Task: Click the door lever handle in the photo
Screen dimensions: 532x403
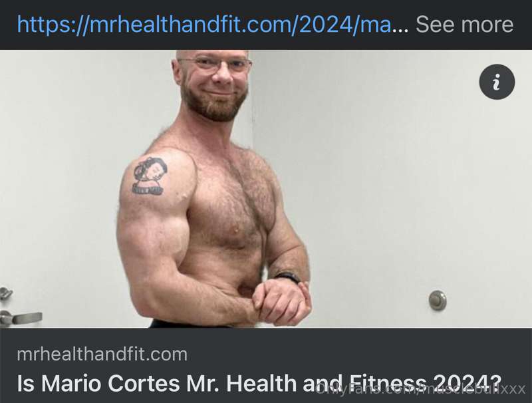Action: tap(21, 317)
